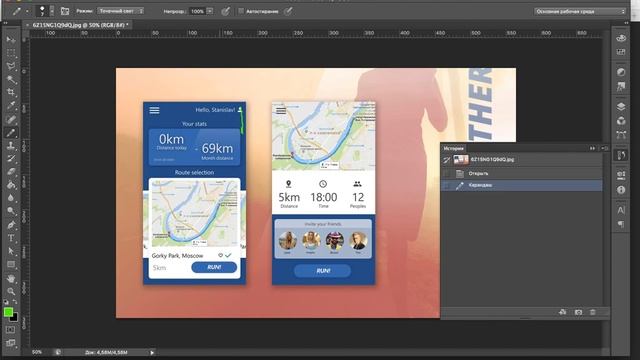Select the Карандаш history state
640x360 pixels.
coord(522,185)
